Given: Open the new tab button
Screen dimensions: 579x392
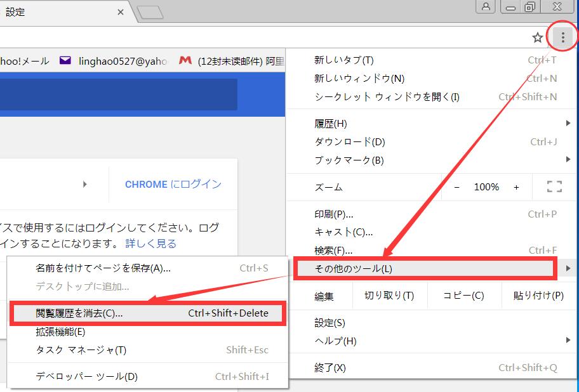Looking at the screenshot, I should [x=150, y=13].
